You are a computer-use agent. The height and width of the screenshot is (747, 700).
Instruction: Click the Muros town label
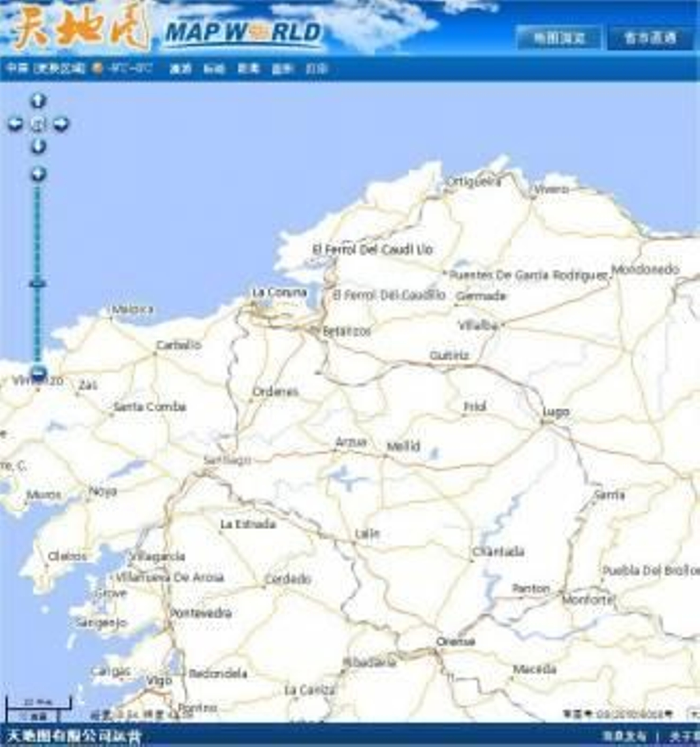pyautogui.click(x=43, y=495)
